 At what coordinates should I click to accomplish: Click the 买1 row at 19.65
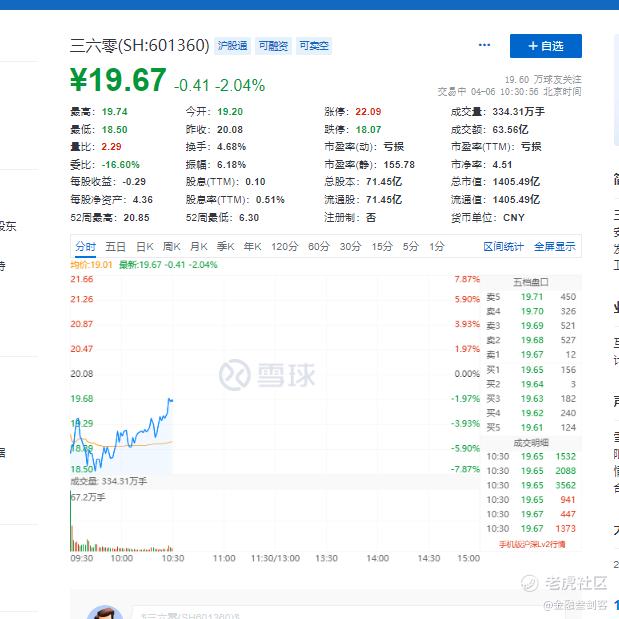pos(531,370)
